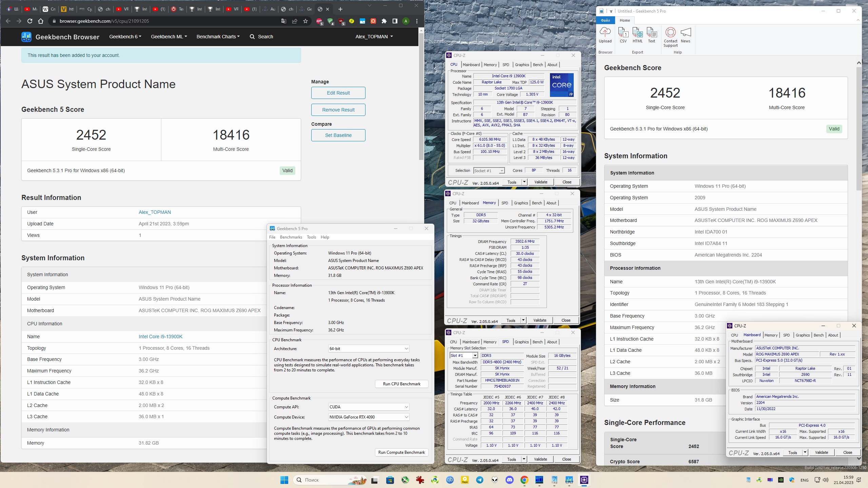Click the Geekbench Browser logo

pyautogui.click(x=60, y=37)
